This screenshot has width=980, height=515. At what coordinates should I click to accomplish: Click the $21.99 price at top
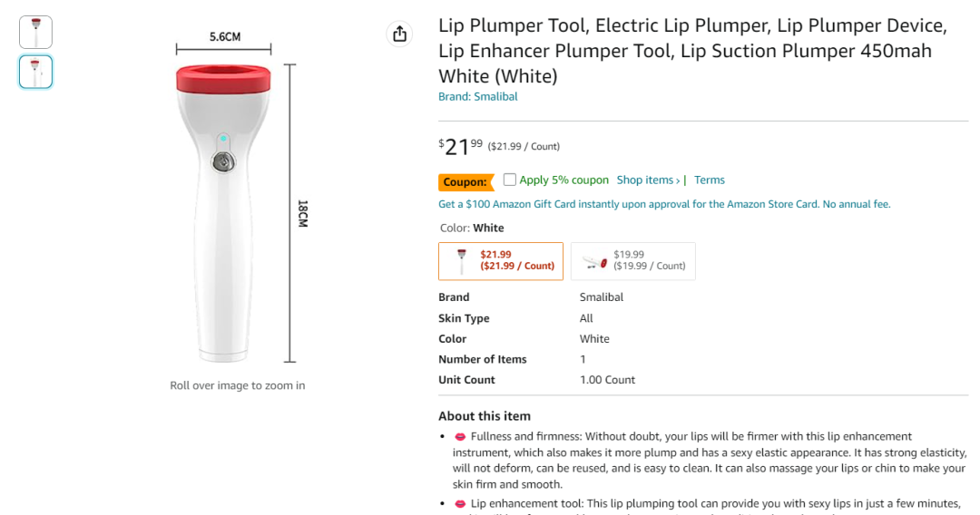(x=460, y=145)
